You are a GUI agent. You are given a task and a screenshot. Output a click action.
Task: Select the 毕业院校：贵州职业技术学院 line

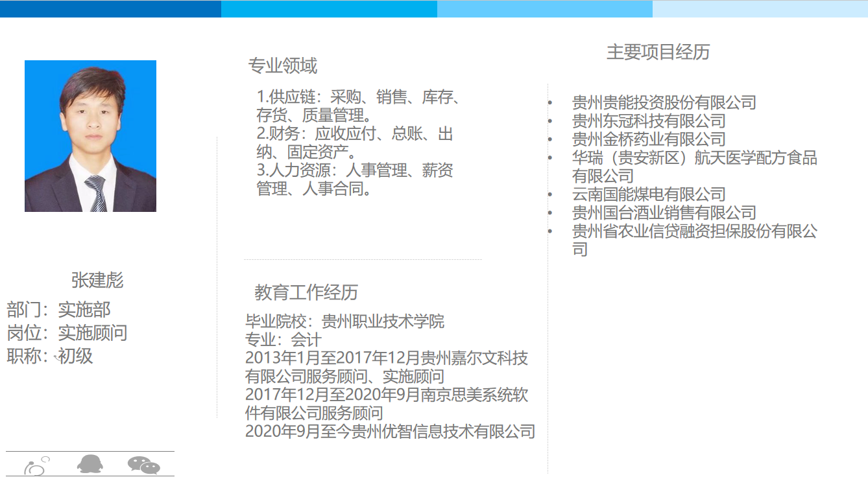point(344,321)
